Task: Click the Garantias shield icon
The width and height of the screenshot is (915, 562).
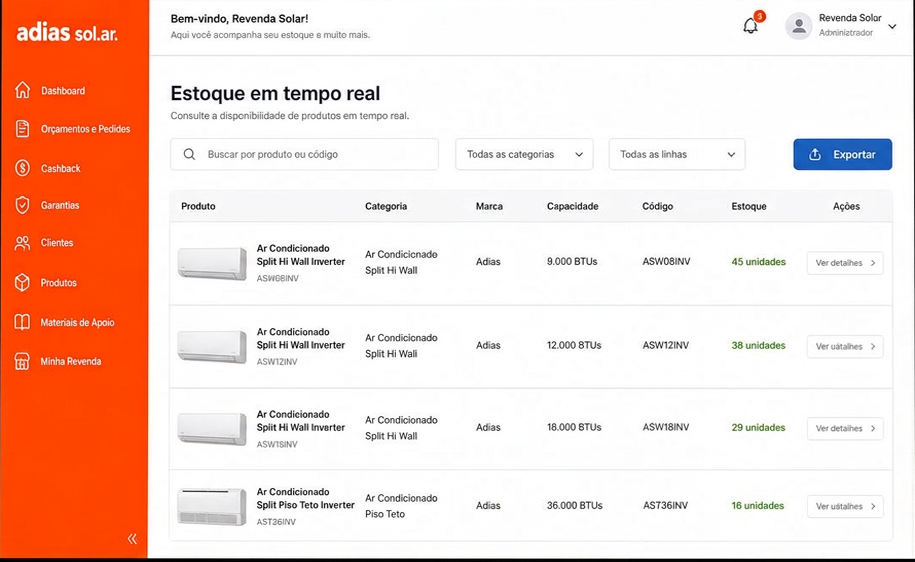Action: click(22, 205)
